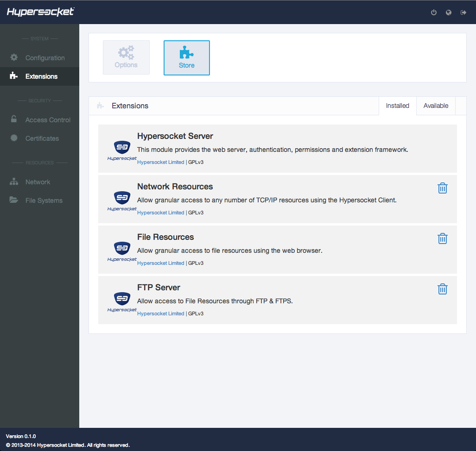The image size is (476, 451).
Task: Click Network Resources description about TCP/IP resources
Action: [267, 200]
